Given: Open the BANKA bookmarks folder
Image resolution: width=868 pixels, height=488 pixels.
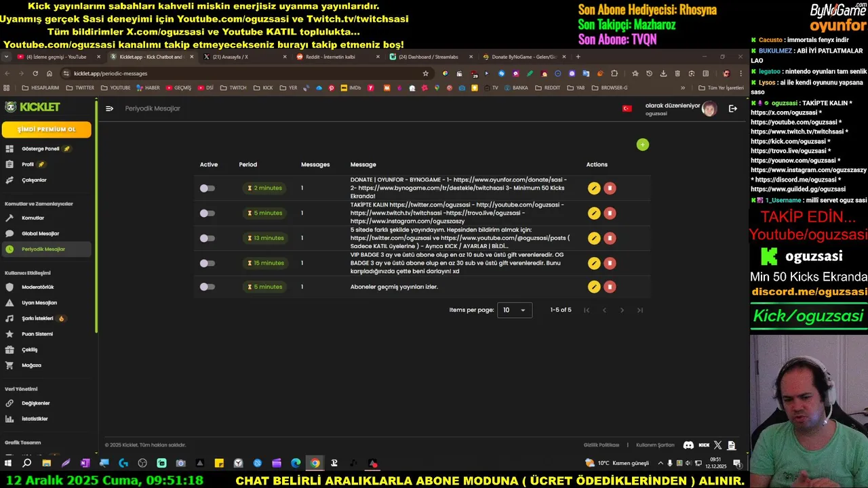Looking at the screenshot, I should click(515, 87).
